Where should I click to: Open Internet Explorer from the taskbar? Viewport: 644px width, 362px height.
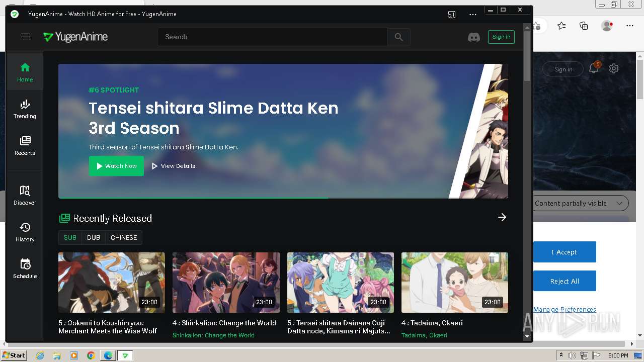click(x=40, y=355)
